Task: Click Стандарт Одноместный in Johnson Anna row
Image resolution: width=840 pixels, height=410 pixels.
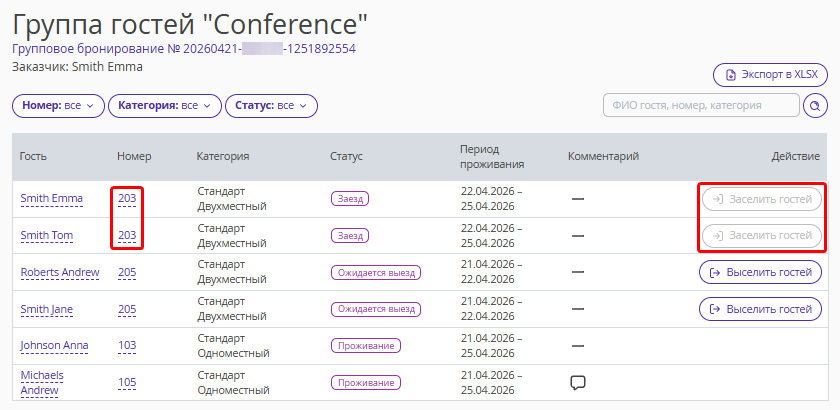Action: click(x=234, y=346)
